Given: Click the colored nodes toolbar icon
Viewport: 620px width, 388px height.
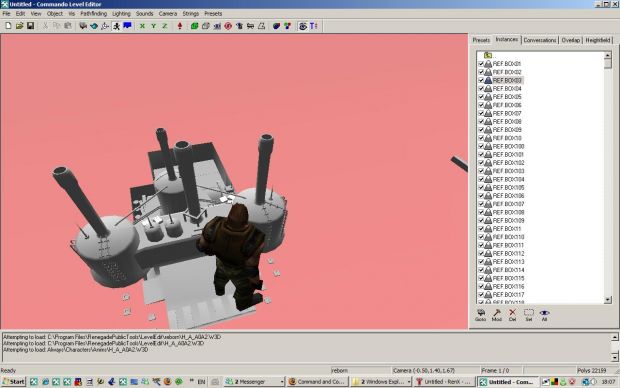Looking at the screenshot, I should 287,26.
